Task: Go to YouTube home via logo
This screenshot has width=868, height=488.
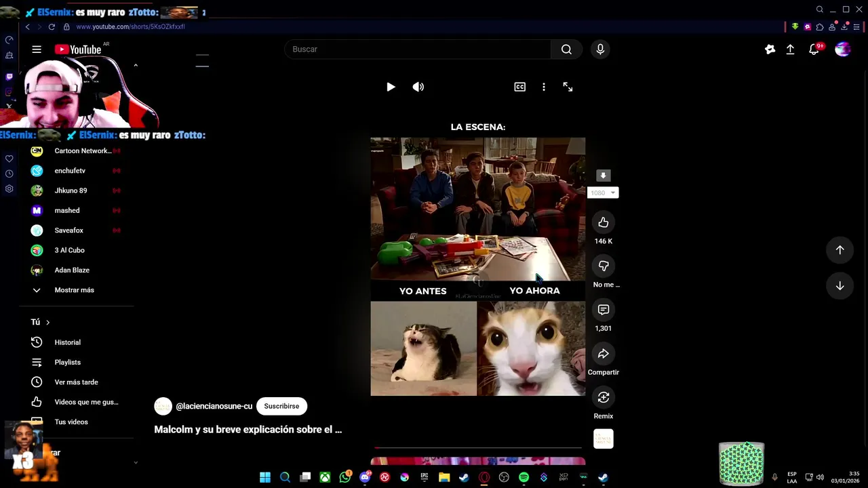Action: click(78, 49)
